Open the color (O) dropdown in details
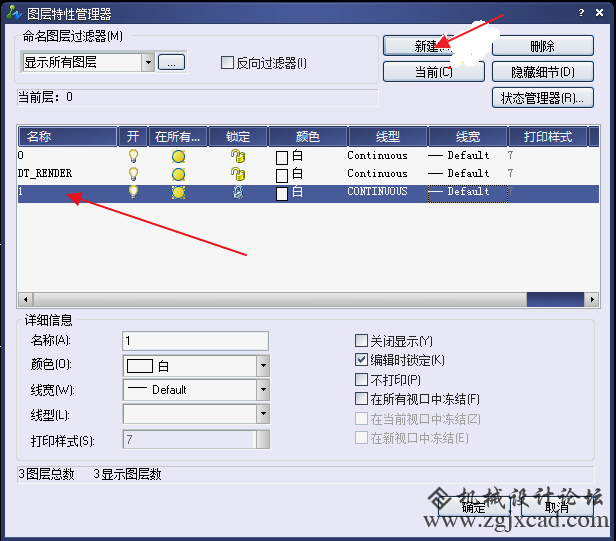Image resolution: width=616 pixels, height=541 pixels. 263,365
